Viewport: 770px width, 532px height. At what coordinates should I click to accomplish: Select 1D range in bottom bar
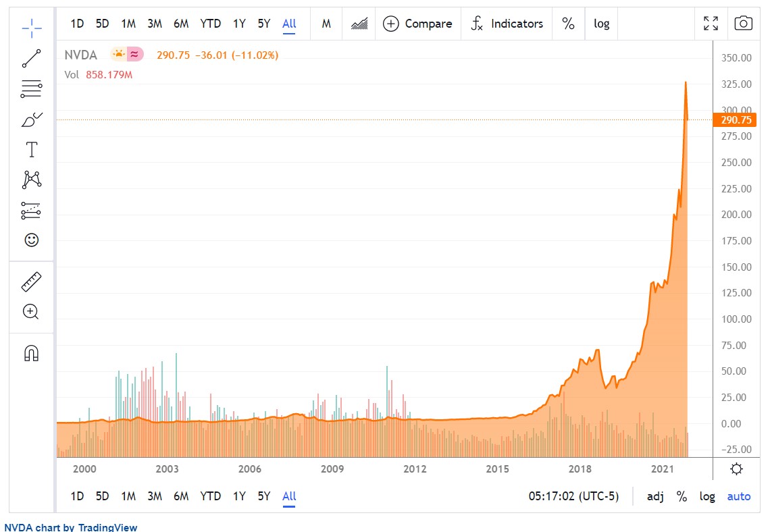(x=77, y=496)
